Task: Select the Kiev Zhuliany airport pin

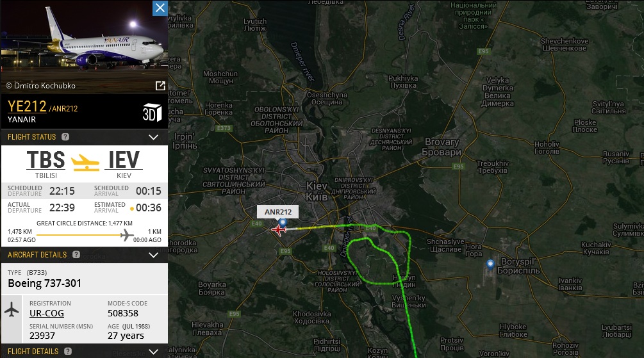Action: click(283, 222)
